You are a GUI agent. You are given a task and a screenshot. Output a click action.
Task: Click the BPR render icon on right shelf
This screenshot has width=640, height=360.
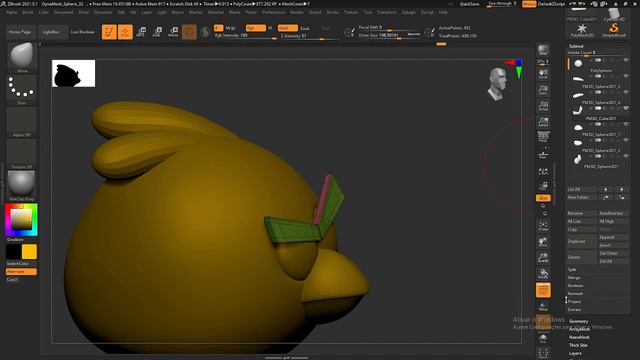(x=543, y=50)
